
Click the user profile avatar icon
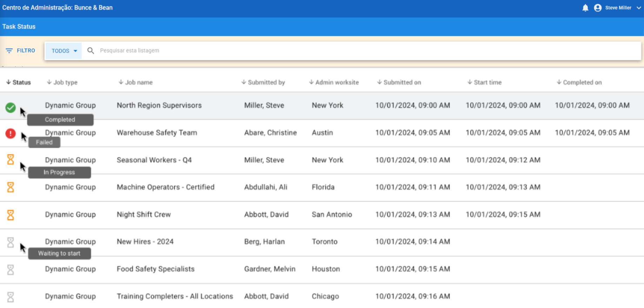click(598, 8)
